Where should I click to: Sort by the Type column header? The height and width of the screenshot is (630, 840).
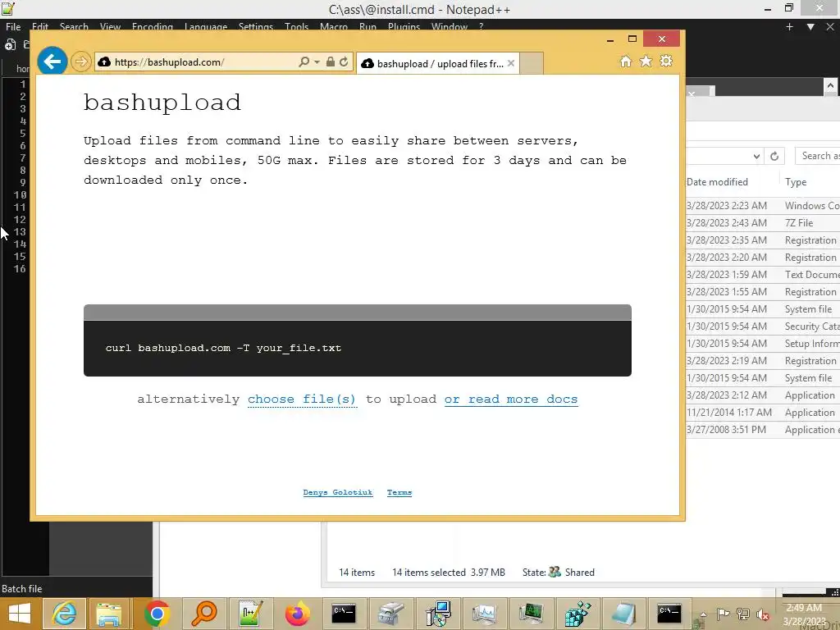(x=796, y=182)
